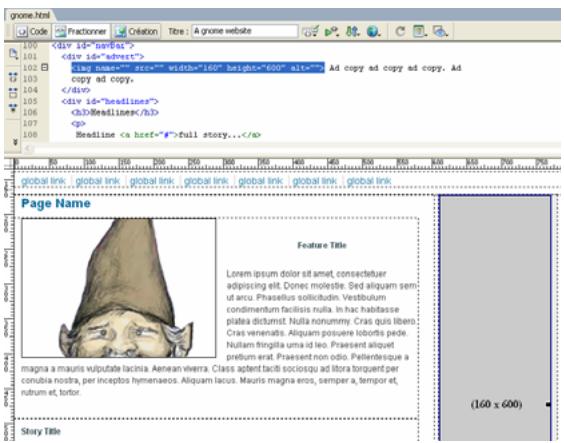Click the expand all code icon
Screen dimensions: 564x443
click(13, 108)
